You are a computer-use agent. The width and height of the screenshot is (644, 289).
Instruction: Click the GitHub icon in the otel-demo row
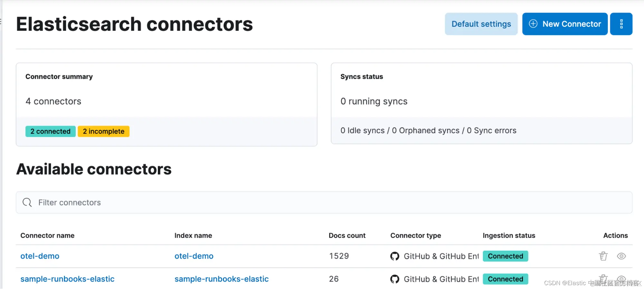[x=395, y=256]
